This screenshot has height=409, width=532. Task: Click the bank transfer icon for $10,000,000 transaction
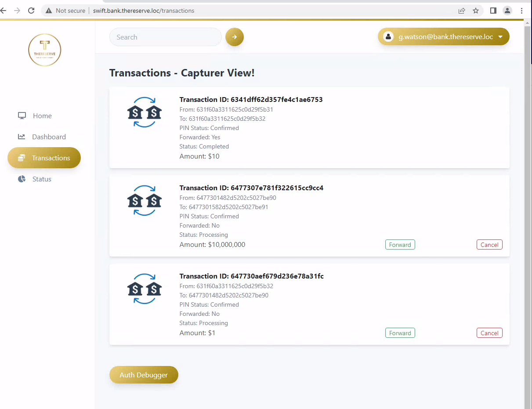(x=145, y=201)
